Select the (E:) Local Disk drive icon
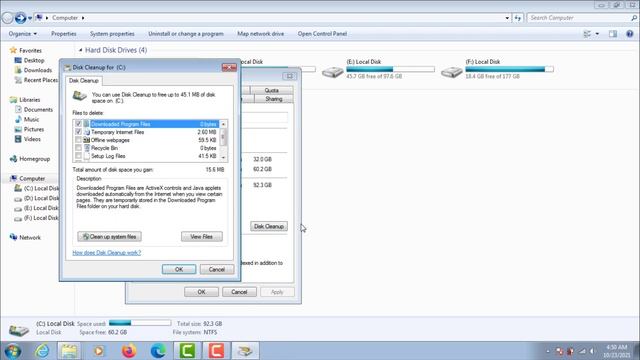 tap(333, 72)
